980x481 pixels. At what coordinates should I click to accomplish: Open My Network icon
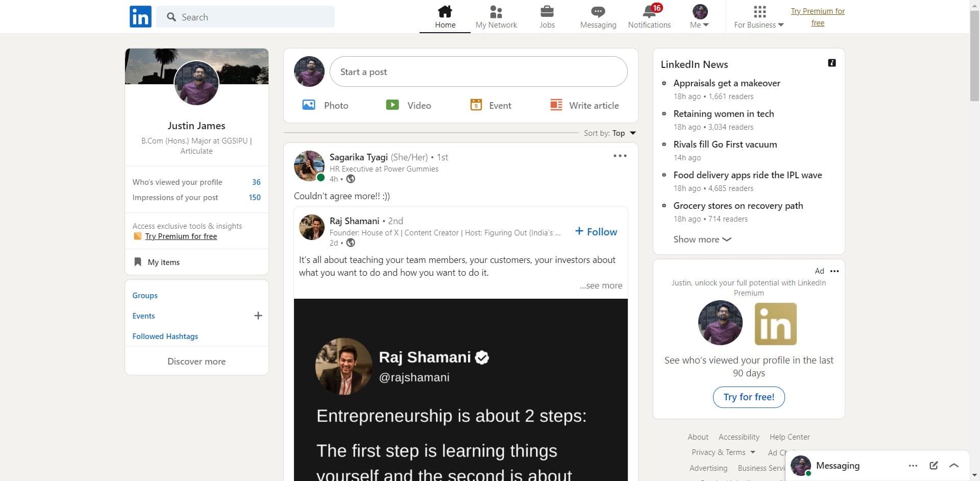[496, 16]
